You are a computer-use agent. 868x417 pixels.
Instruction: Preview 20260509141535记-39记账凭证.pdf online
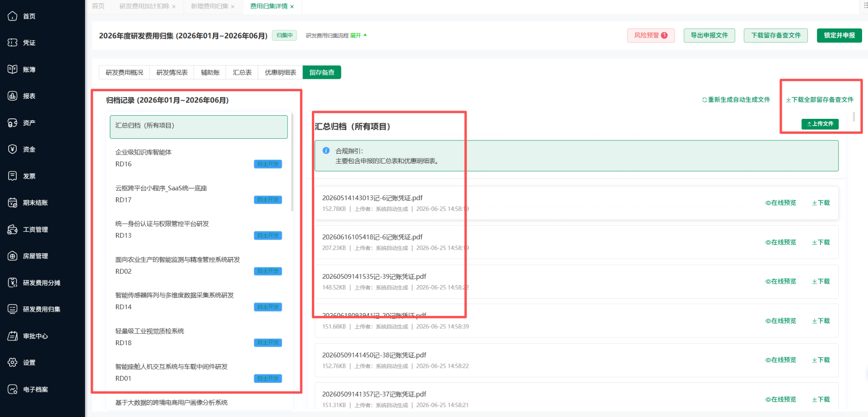pyautogui.click(x=780, y=281)
